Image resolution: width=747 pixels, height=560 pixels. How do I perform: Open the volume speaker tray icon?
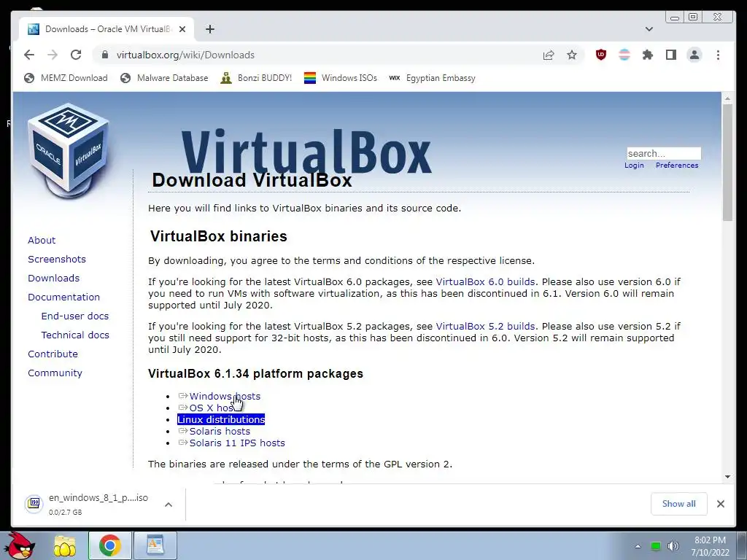click(x=673, y=546)
